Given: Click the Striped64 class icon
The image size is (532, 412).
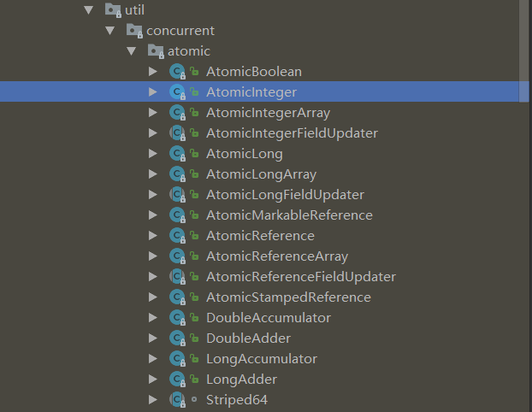Looking at the screenshot, I should (177, 400).
